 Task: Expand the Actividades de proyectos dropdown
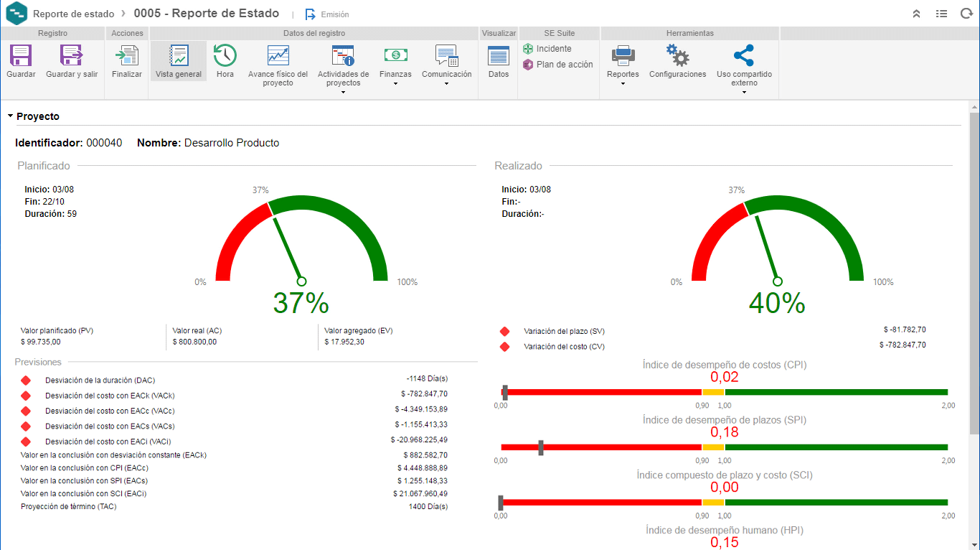tap(344, 92)
